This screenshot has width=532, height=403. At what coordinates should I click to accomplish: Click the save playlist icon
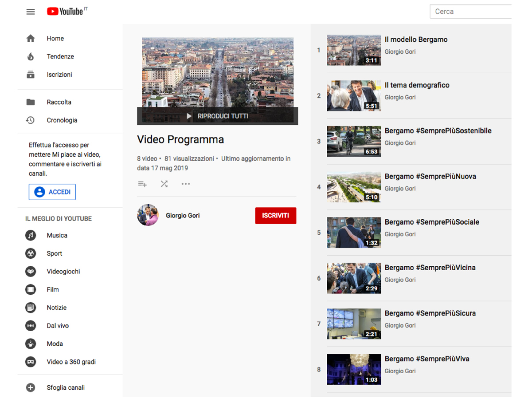coord(142,184)
